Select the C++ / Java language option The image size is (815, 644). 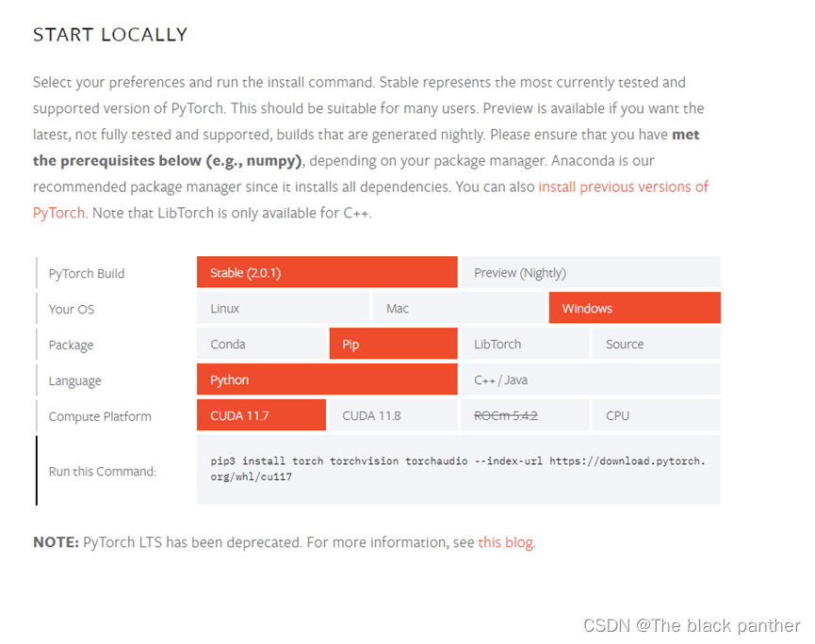coord(590,380)
